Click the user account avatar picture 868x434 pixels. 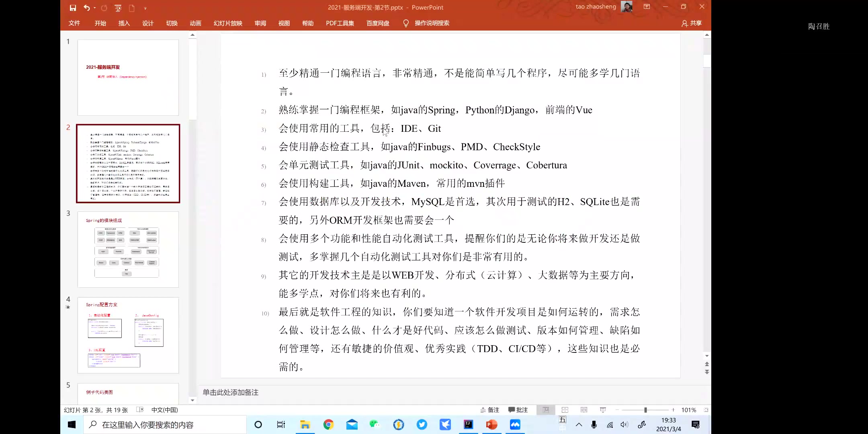pos(626,6)
